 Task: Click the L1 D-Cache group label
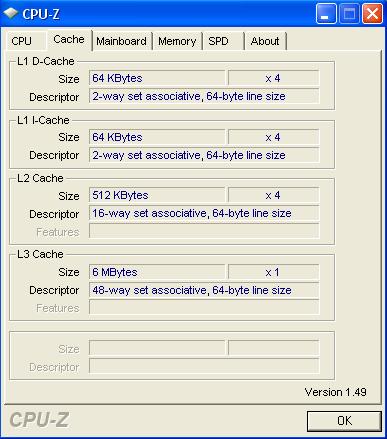(x=46, y=61)
